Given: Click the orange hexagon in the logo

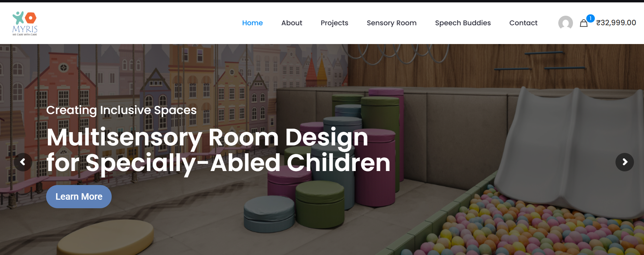Looking at the screenshot, I should point(31,18).
